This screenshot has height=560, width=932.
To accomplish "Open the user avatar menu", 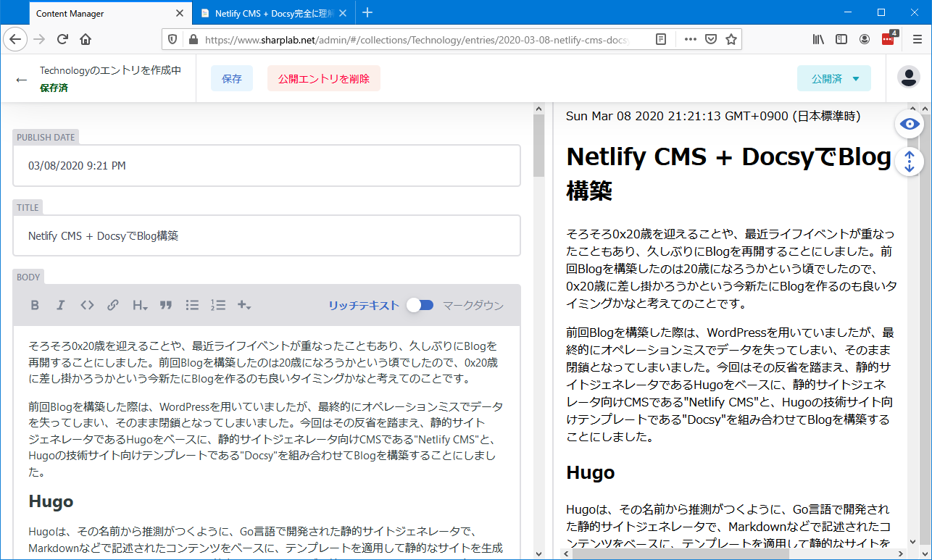I will [908, 77].
